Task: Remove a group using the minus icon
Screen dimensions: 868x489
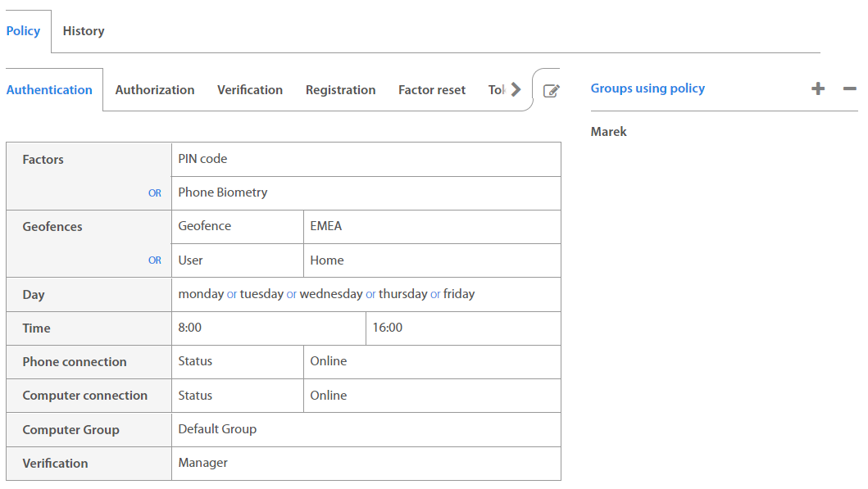Action: click(849, 88)
